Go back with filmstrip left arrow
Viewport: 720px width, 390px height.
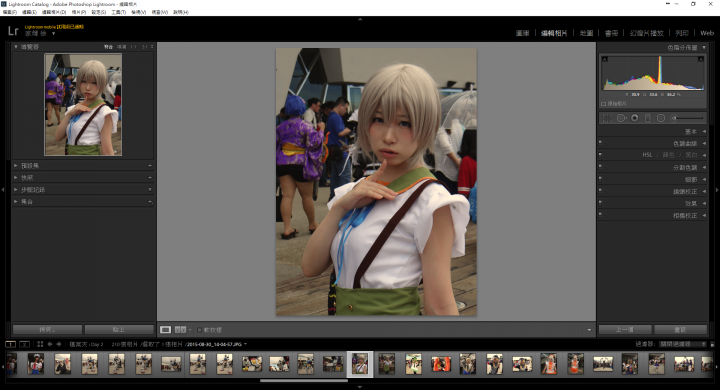tap(50, 344)
